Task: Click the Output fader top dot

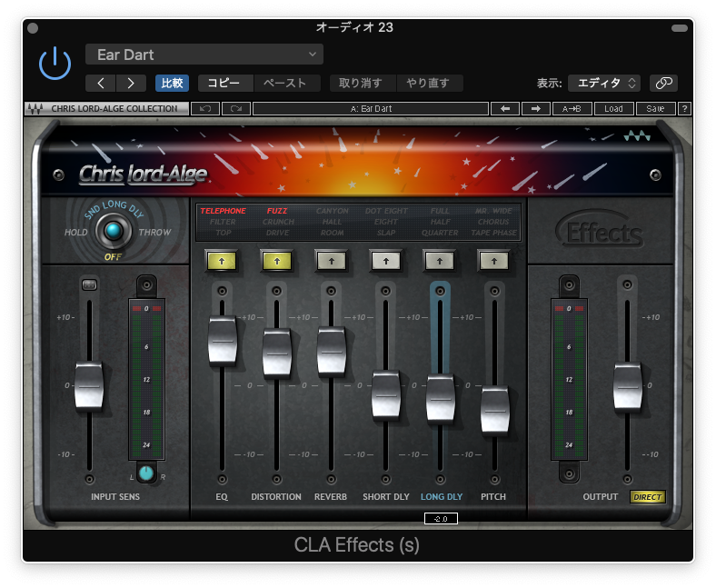Action: point(628,284)
